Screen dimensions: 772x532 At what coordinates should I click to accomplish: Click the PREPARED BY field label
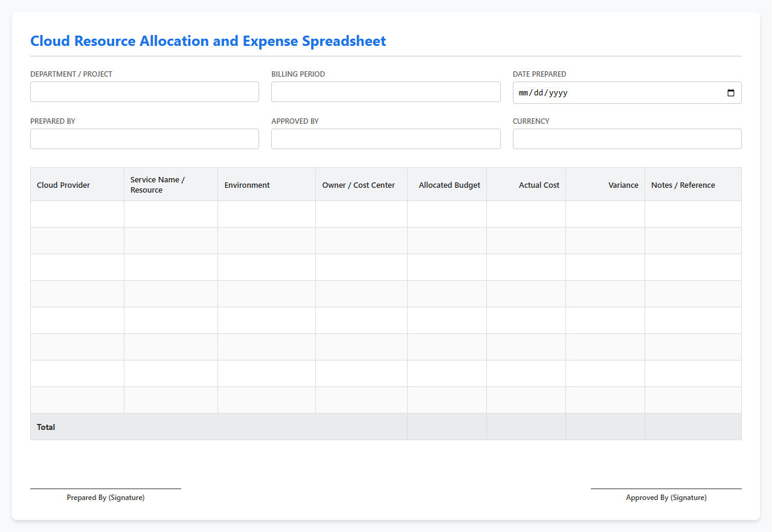click(x=53, y=121)
